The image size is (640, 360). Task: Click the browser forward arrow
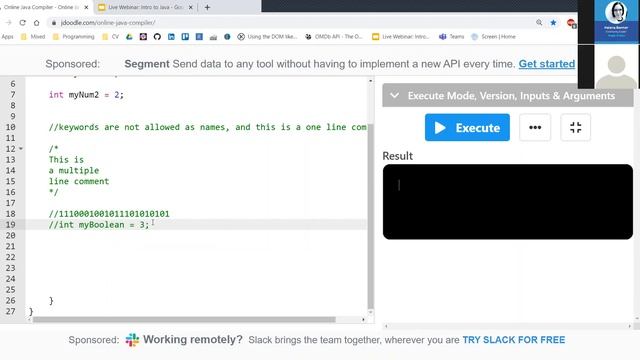coord(9,23)
